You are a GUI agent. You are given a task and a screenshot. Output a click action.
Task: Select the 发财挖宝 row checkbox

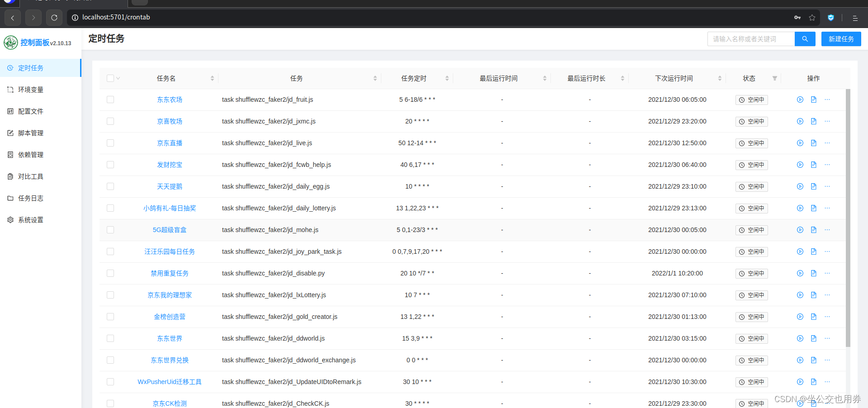click(110, 165)
